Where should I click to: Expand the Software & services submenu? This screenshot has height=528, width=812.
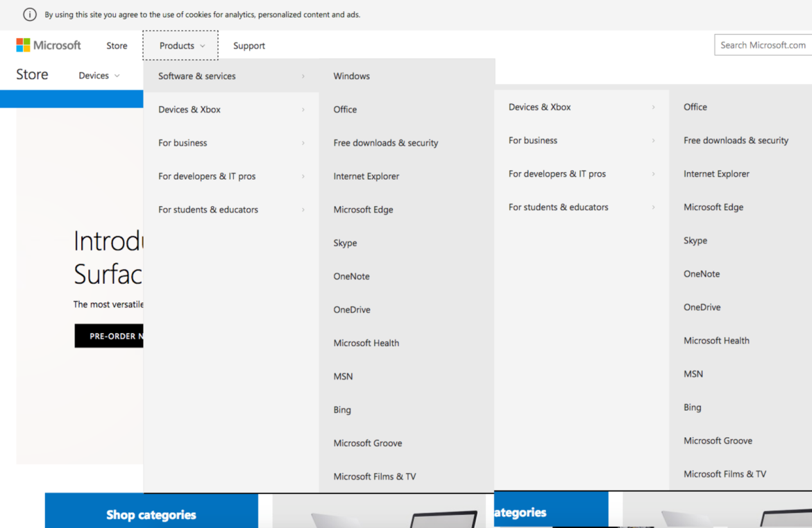197,76
